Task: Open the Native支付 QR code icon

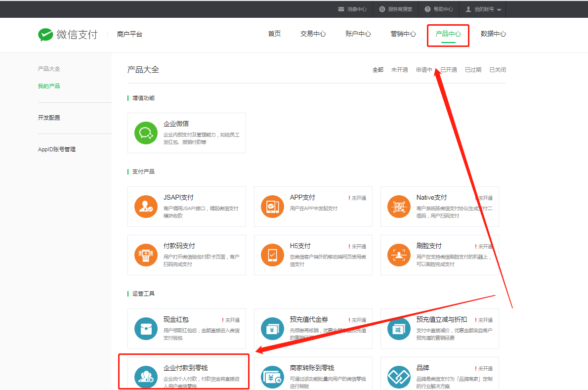Action: click(x=399, y=207)
